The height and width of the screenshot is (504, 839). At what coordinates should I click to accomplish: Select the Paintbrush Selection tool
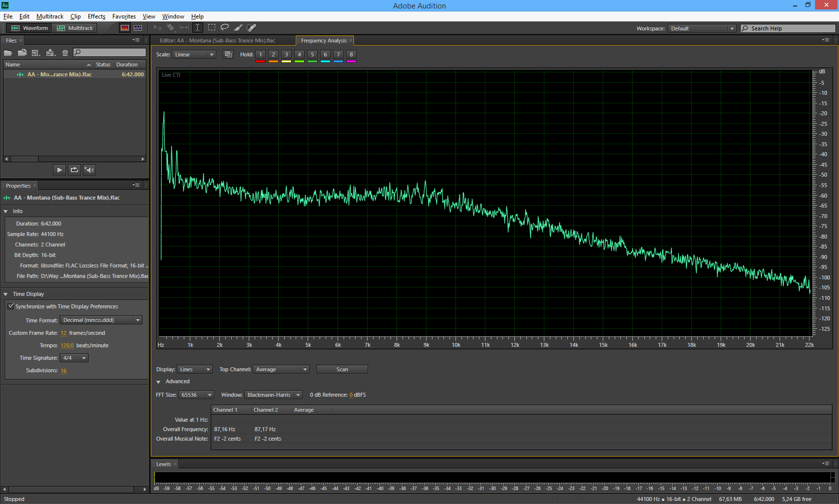coord(238,28)
